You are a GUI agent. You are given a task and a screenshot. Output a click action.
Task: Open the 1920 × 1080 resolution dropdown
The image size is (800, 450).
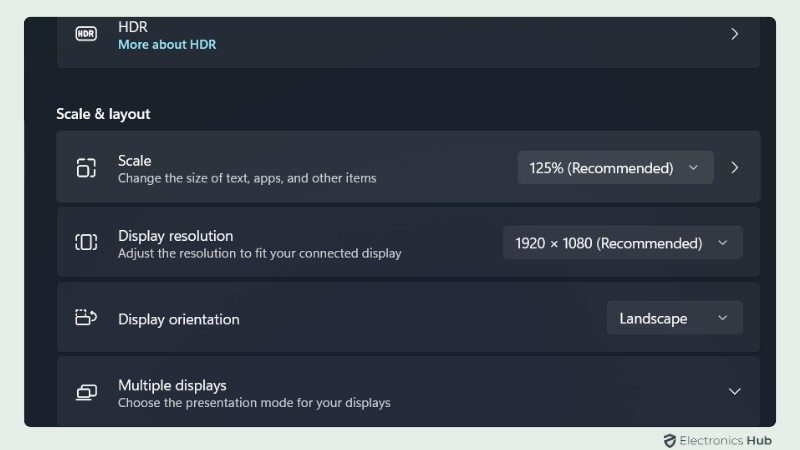[622, 243]
